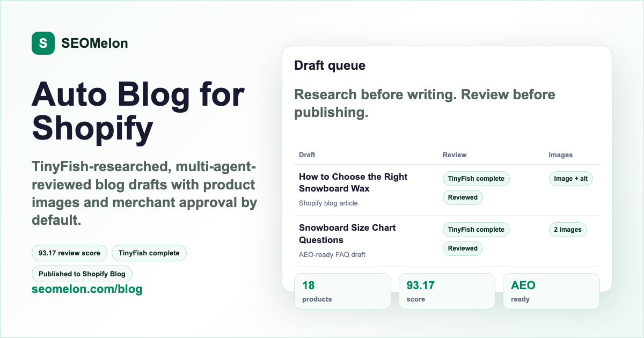
Task: Click the 2 images tag
Action: click(568, 230)
